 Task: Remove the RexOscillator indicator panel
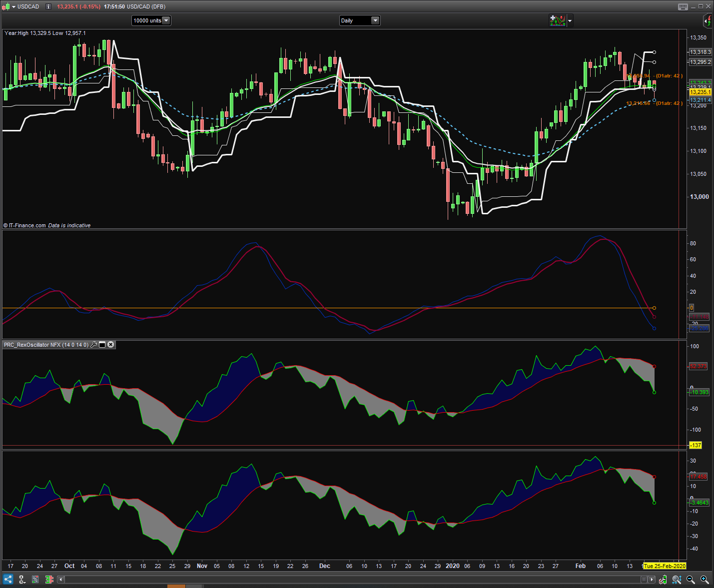click(111, 345)
